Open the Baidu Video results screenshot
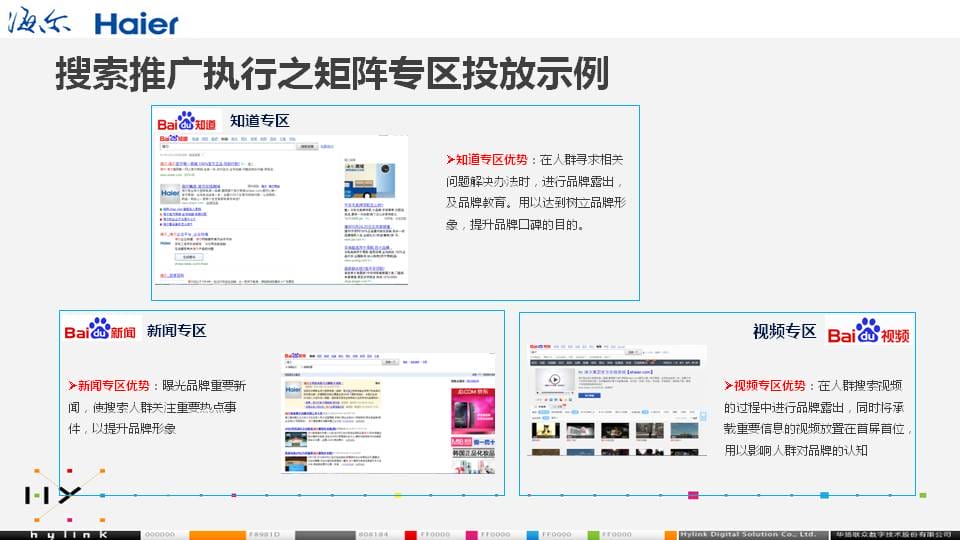This screenshot has height=540, width=960. pyautogui.click(x=617, y=400)
